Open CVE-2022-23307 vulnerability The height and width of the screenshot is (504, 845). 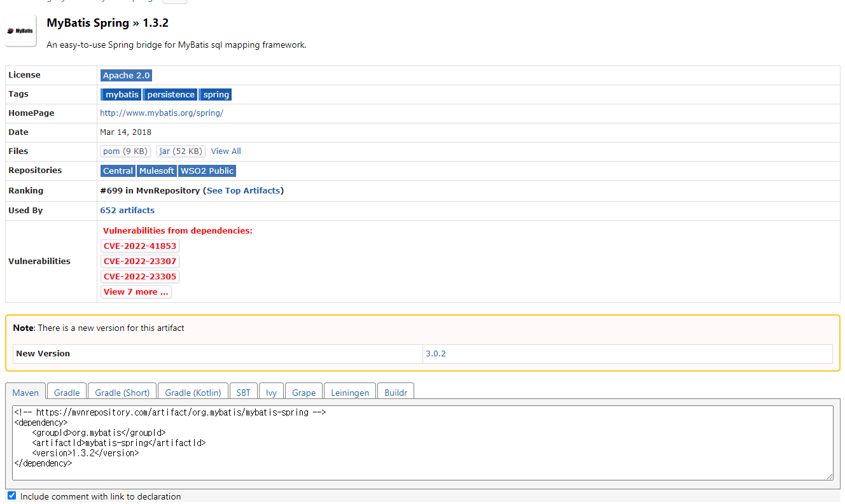140,262
